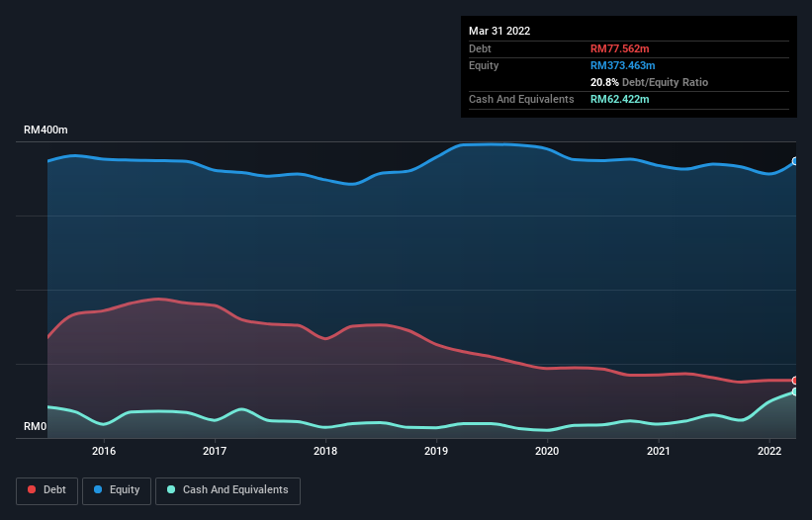Click the 2016 x-axis label
This screenshot has width=812, height=520.
click(104, 451)
